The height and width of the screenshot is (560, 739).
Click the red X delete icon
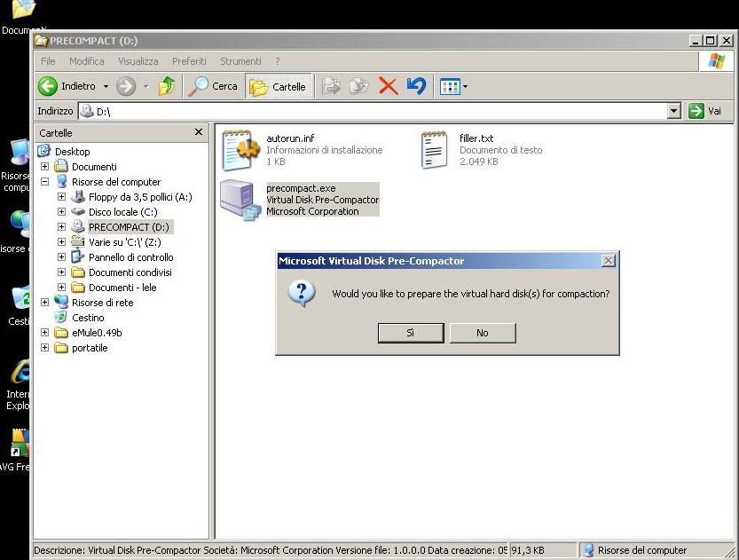click(x=388, y=86)
